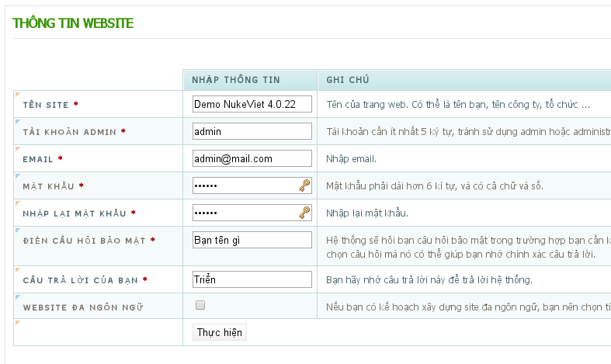The height and width of the screenshot is (364, 611).
Task: Click the corner marker beside Tên site label
Action: point(17,95)
